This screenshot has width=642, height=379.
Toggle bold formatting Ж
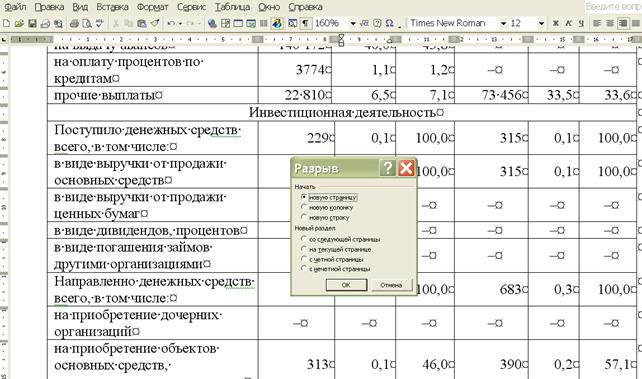point(556,24)
